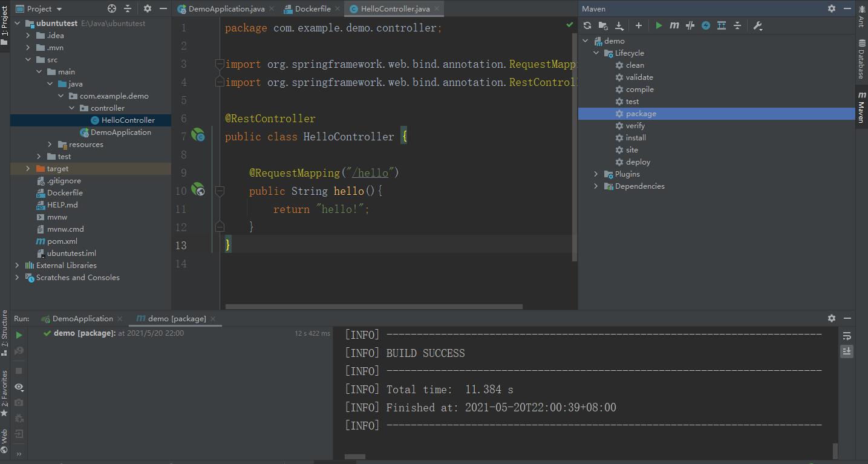
Task: Expand the .idea folder
Action: [28, 36]
